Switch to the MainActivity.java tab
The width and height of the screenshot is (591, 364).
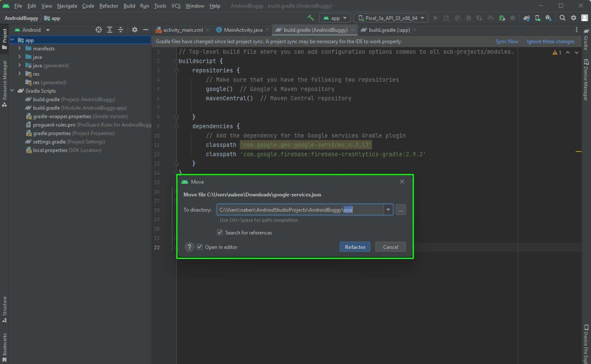click(x=243, y=30)
